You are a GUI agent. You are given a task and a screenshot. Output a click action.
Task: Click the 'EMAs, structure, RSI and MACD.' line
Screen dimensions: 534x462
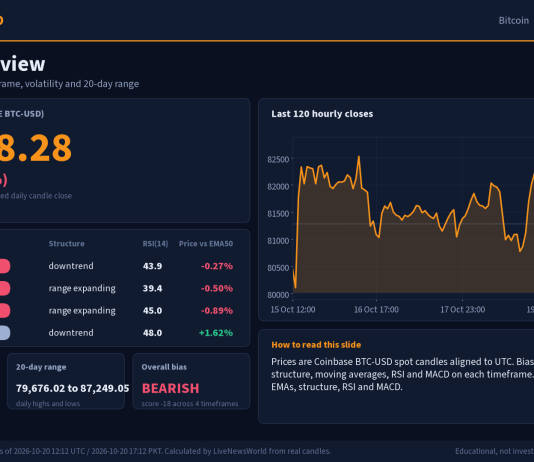(x=336, y=387)
